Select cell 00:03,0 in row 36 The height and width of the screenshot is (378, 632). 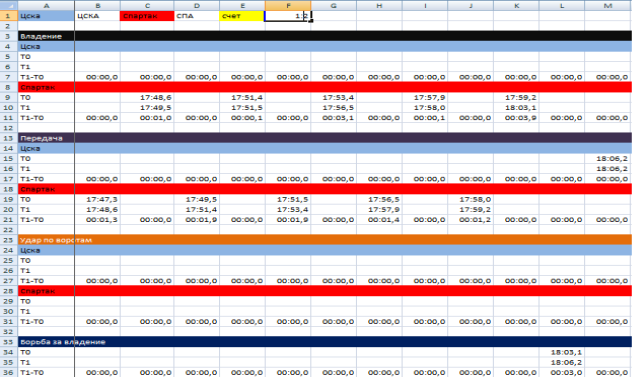(562, 372)
